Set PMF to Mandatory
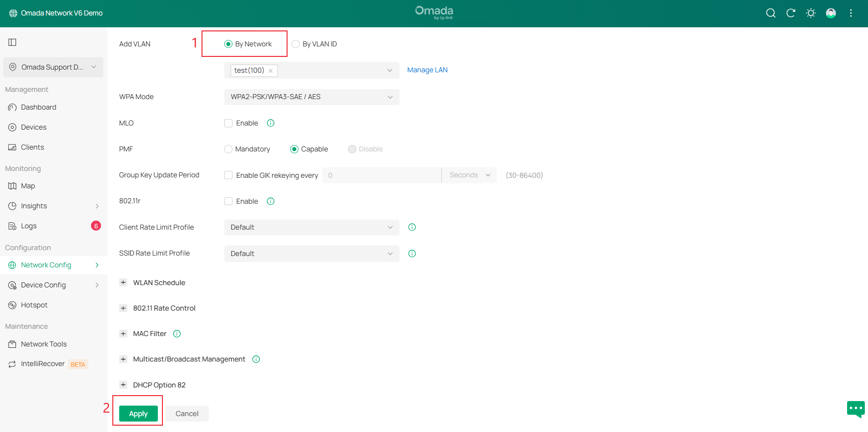 [228, 149]
